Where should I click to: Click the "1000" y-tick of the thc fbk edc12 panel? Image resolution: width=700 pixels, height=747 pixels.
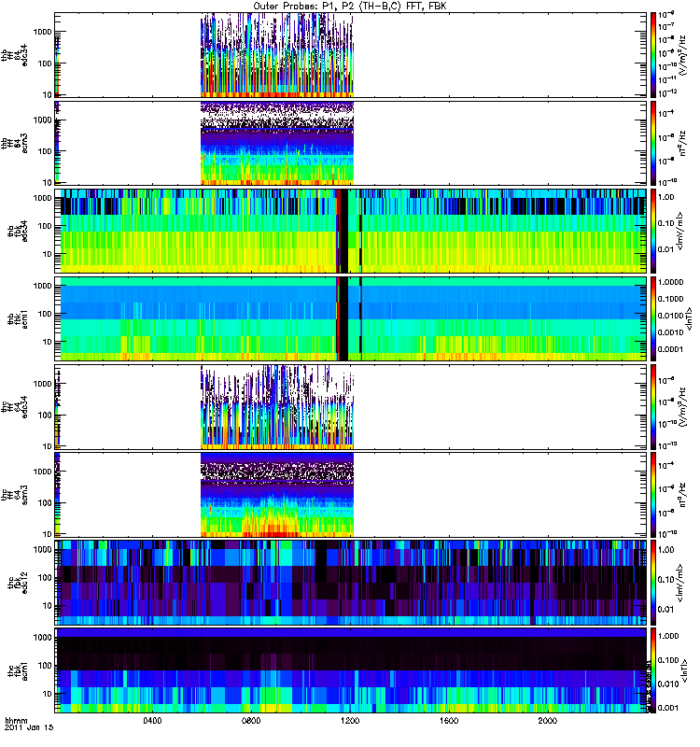(42, 550)
